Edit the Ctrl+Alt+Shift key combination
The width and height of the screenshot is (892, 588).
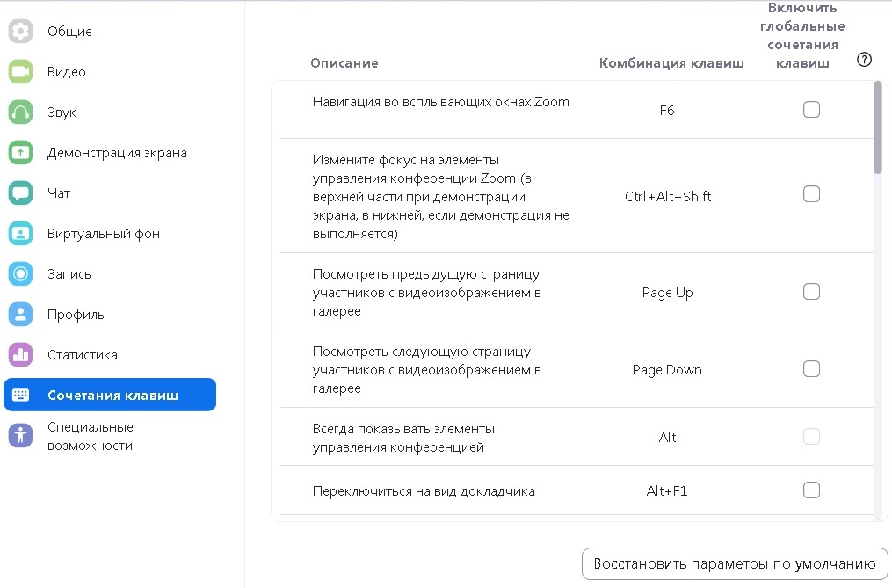pos(668,196)
